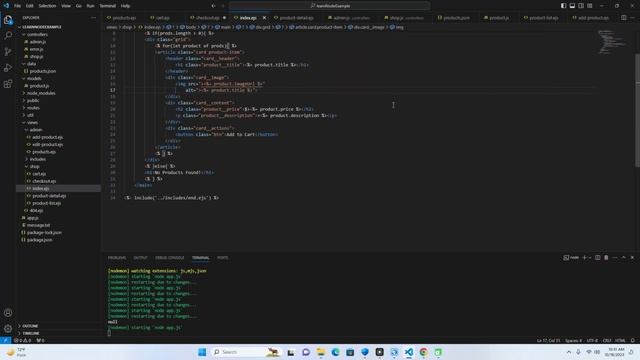Split the editor to the right
Viewport: 640px width, 360px height.
pos(624,18)
